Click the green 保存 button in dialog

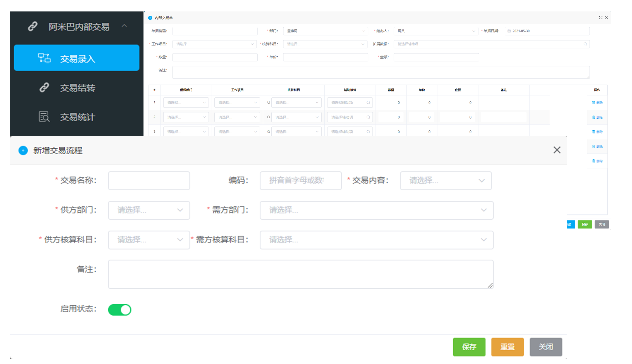click(469, 347)
